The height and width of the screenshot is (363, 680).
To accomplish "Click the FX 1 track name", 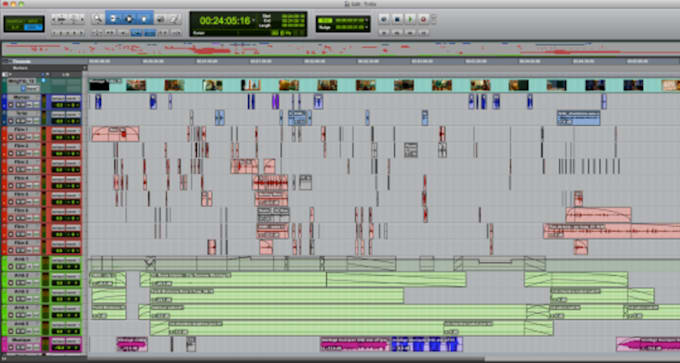I will (x=21, y=130).
